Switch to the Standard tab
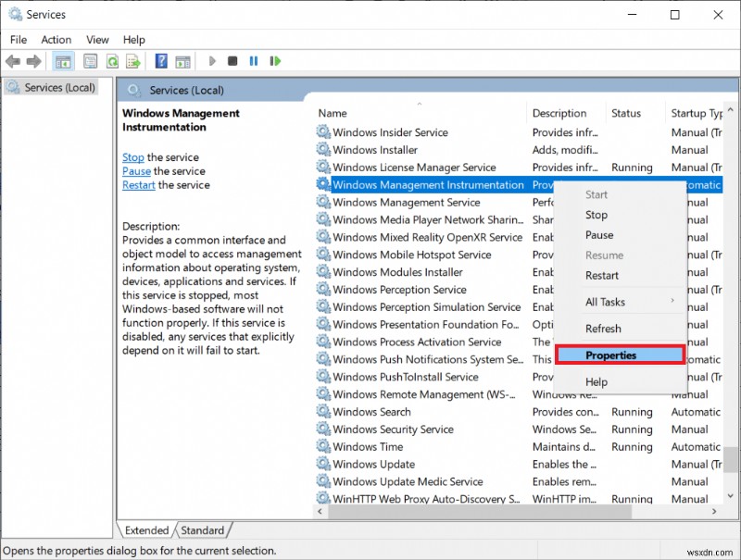741x560 pixels. [203, 529]
